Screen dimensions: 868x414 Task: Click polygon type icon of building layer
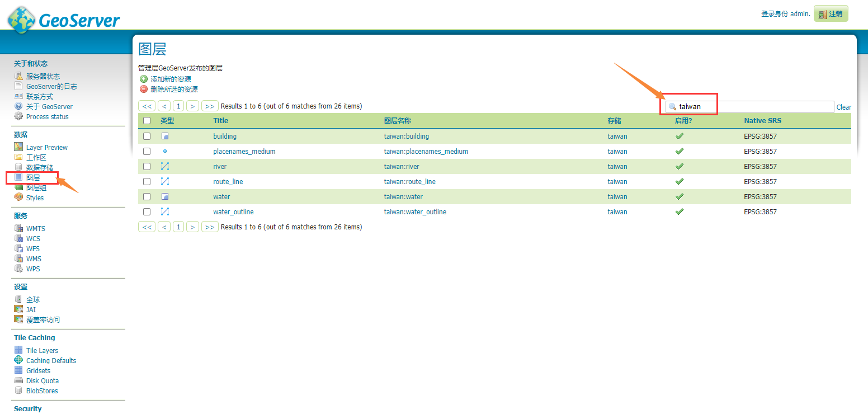tap(165, 136)
